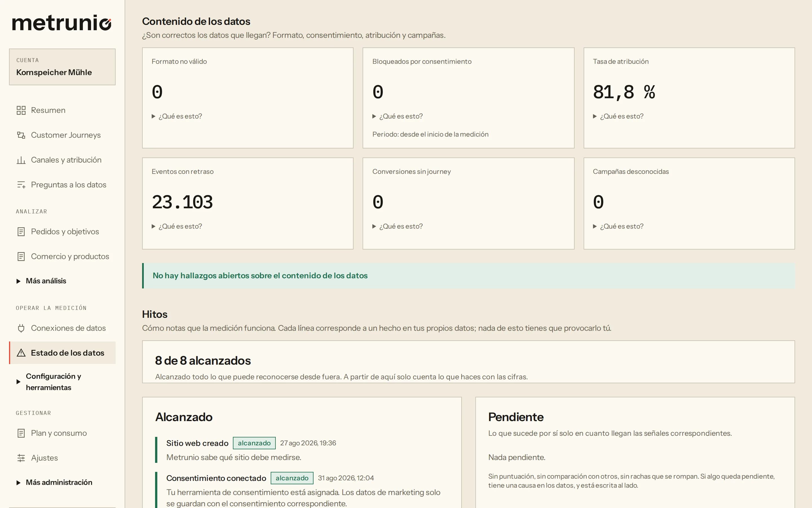Click the green 'No hay hallazgos abiertos' banner
The width and height of the screenshot is (812, 508).
(468, 276)
